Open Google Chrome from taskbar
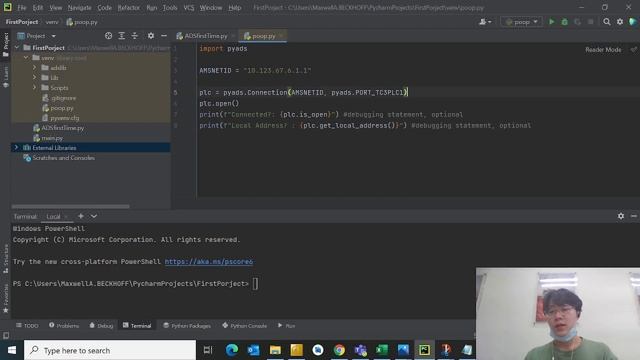640x360 pixels. pos(339,350)
